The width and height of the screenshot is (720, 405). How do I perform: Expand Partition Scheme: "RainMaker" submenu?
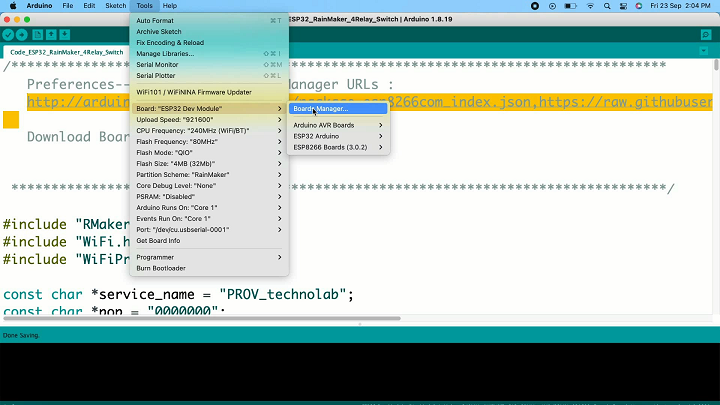[209, 175]
